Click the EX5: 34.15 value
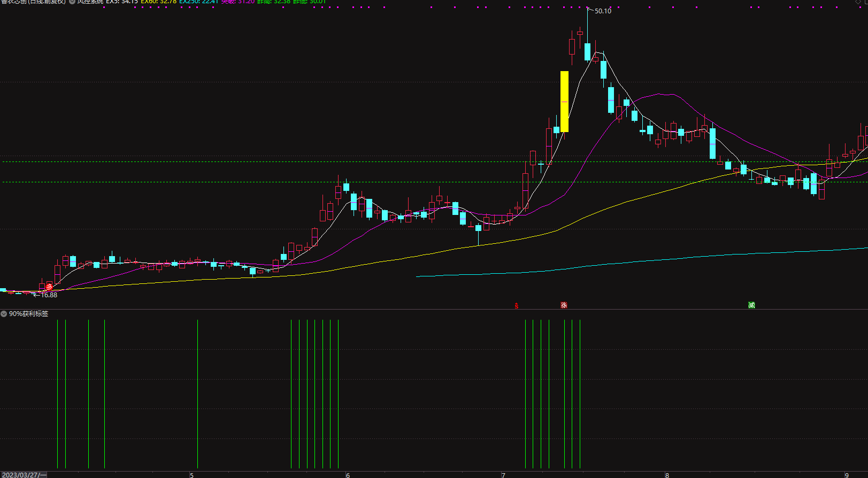This screenshot has height=478, width=868. click(122, 2)
